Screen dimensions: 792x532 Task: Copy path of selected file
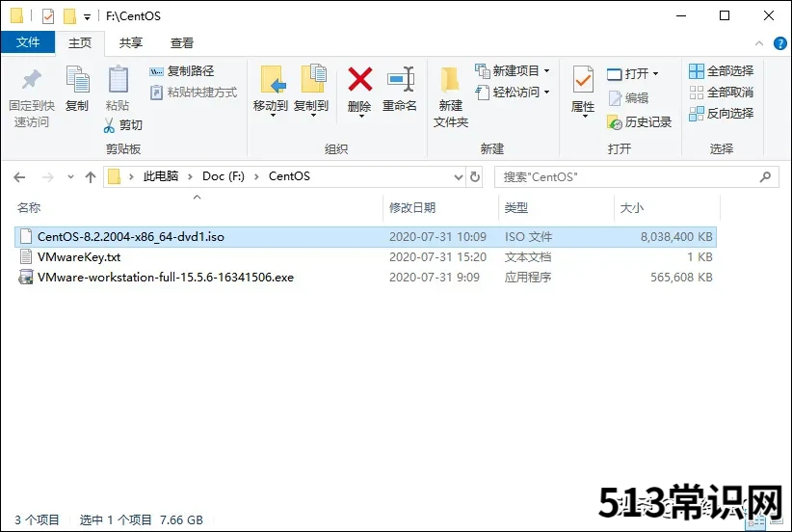(182, 71)
